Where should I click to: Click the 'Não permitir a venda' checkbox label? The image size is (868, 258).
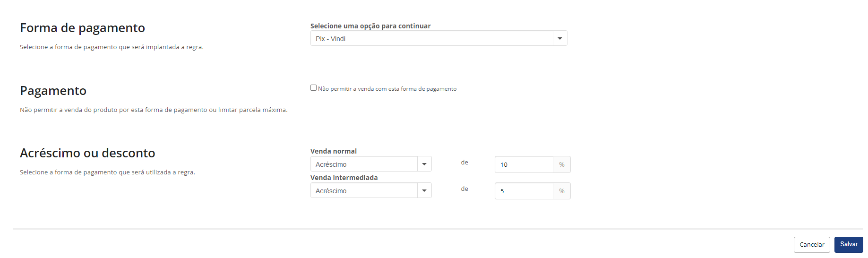(387, 89)
